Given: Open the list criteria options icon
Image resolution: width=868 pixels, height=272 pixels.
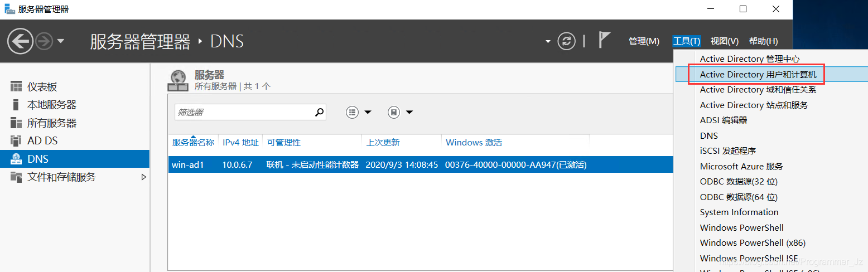Looking at the screenshot, I should (352, 112).
